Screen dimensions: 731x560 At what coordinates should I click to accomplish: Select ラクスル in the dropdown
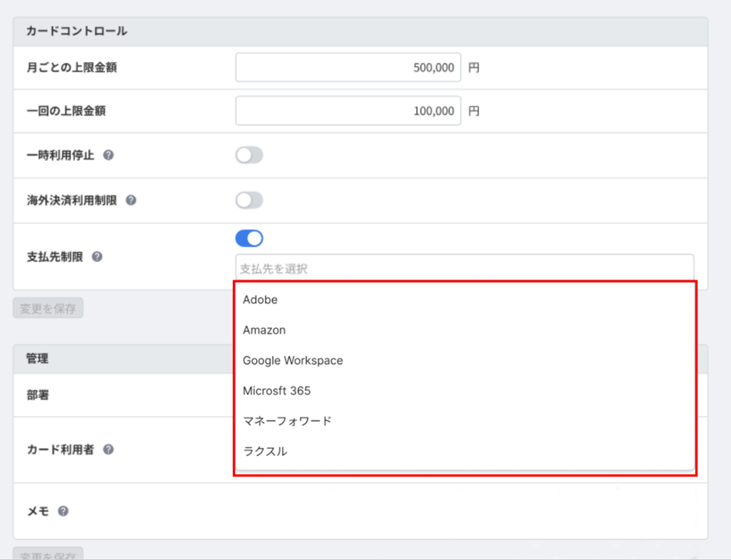[x=465, y=451]
